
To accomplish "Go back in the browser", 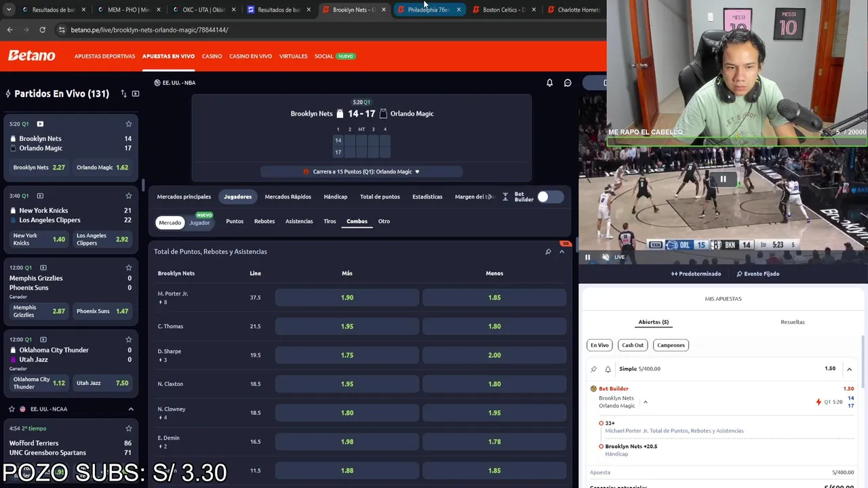I will [9, 30].
